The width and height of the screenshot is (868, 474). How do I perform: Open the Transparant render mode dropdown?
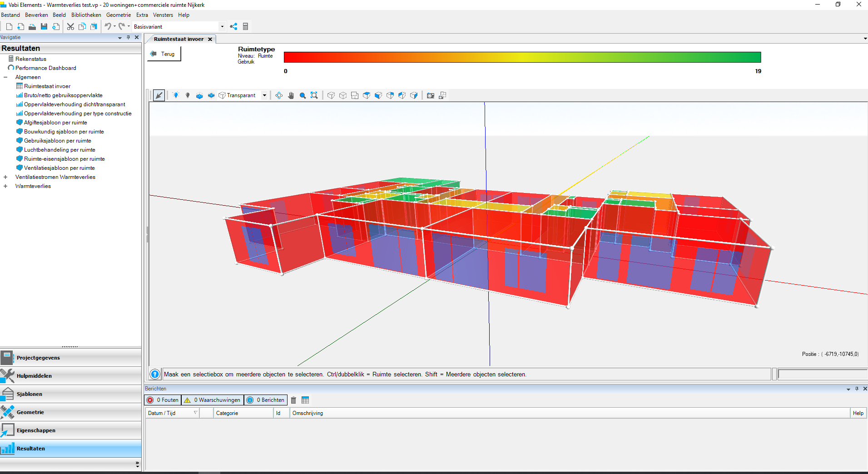click(264, 95)
